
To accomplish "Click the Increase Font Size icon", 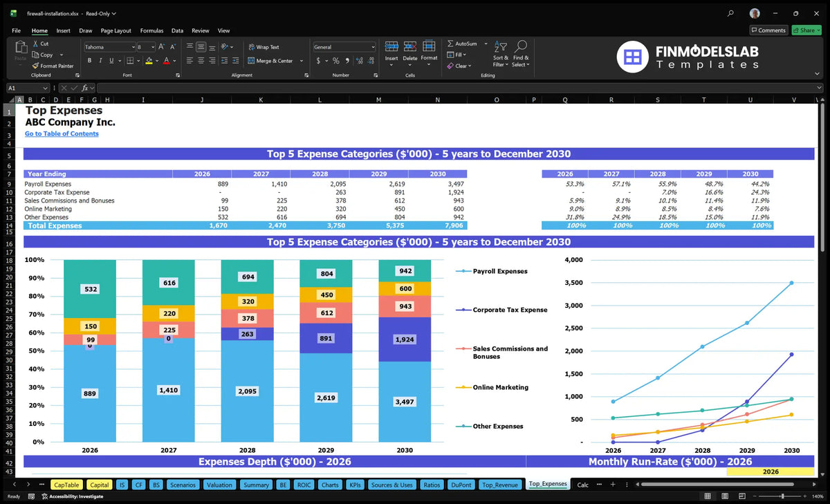I will point(162,47).
